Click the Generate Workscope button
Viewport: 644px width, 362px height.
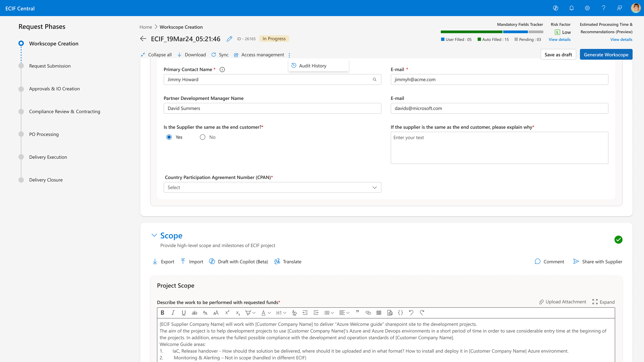pyautogui.click(x=606, y=55)
